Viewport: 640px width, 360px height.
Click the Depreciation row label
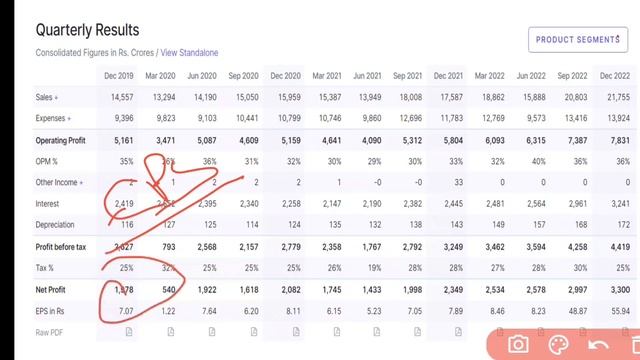(55, 225)
